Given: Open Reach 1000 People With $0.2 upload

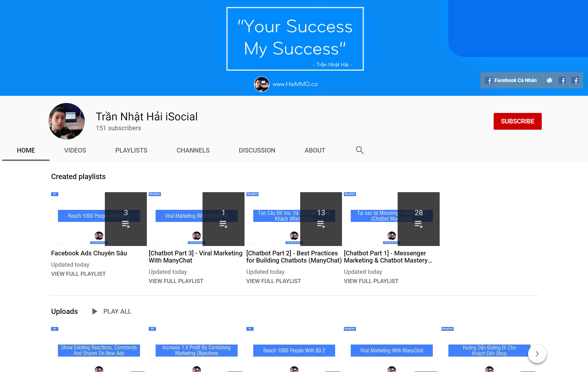Looking at the screenshot, I should tap(294, 349).
